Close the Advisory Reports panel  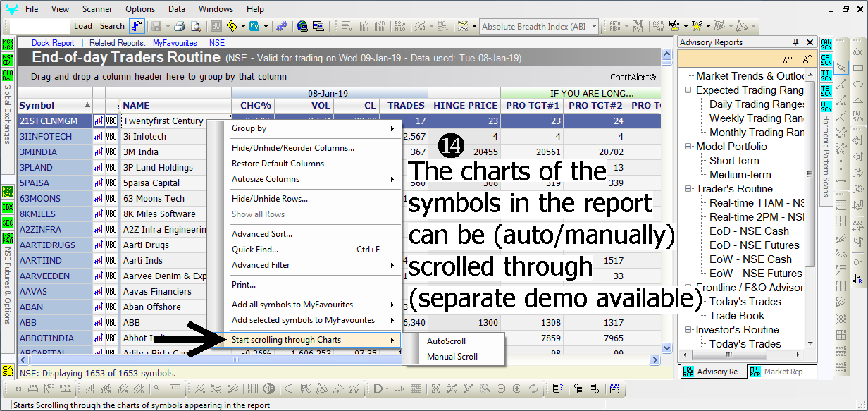(x=810, y=42)
